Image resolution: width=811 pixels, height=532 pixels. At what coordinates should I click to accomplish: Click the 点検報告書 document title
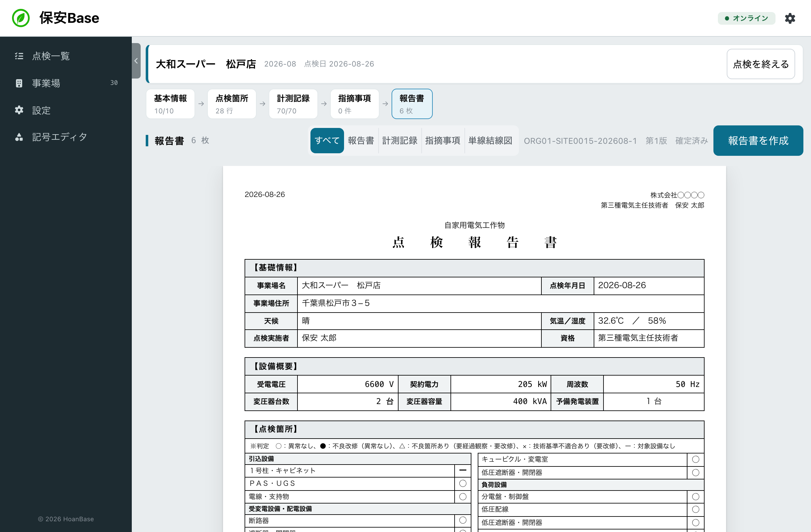474,243
